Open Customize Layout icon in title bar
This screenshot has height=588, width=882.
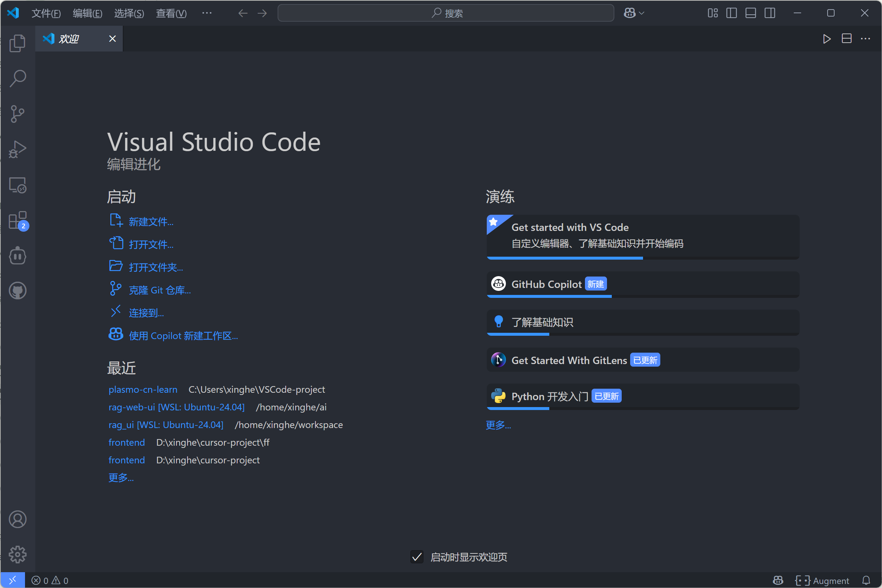click(x=713, y=13)
